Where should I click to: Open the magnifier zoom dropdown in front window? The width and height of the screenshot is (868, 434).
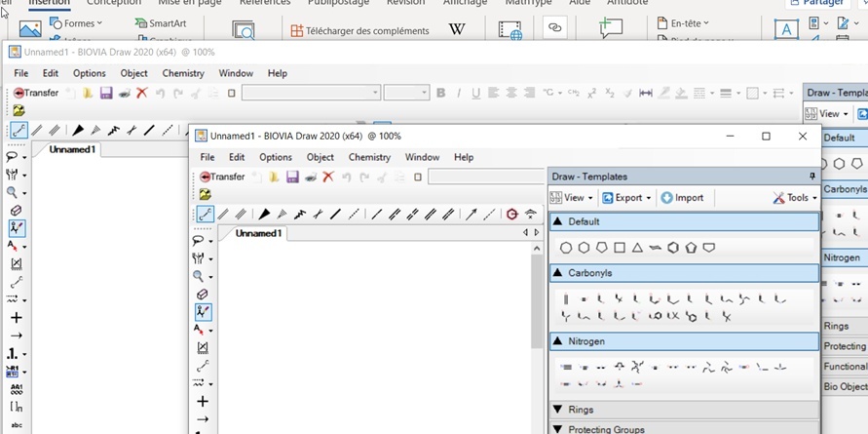[210, 277]
